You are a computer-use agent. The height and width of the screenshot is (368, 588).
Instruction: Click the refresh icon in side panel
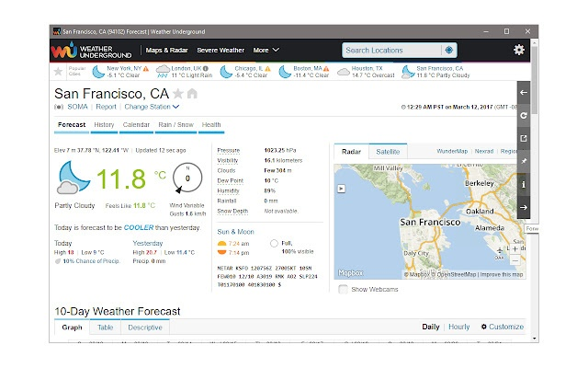point(524,116)
